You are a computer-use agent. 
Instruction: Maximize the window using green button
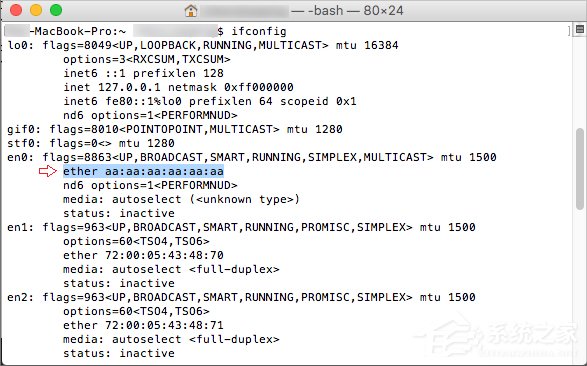(x=56, y=10)
